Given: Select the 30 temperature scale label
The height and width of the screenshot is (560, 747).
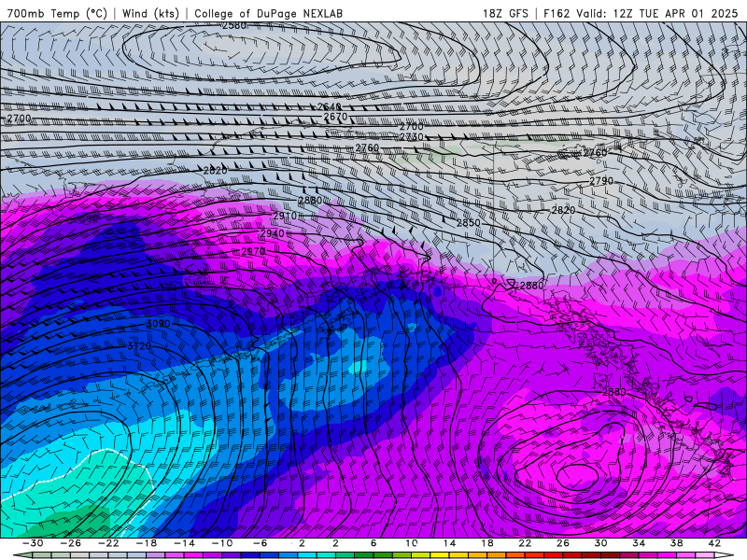Looking at the screenshot, I should 600,543.
